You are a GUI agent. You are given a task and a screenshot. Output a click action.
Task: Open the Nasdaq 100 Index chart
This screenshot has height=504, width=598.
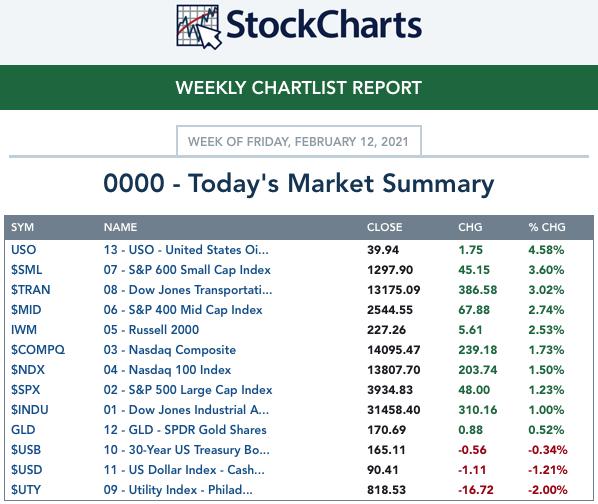pyautogui.click(x=167, y=370)
